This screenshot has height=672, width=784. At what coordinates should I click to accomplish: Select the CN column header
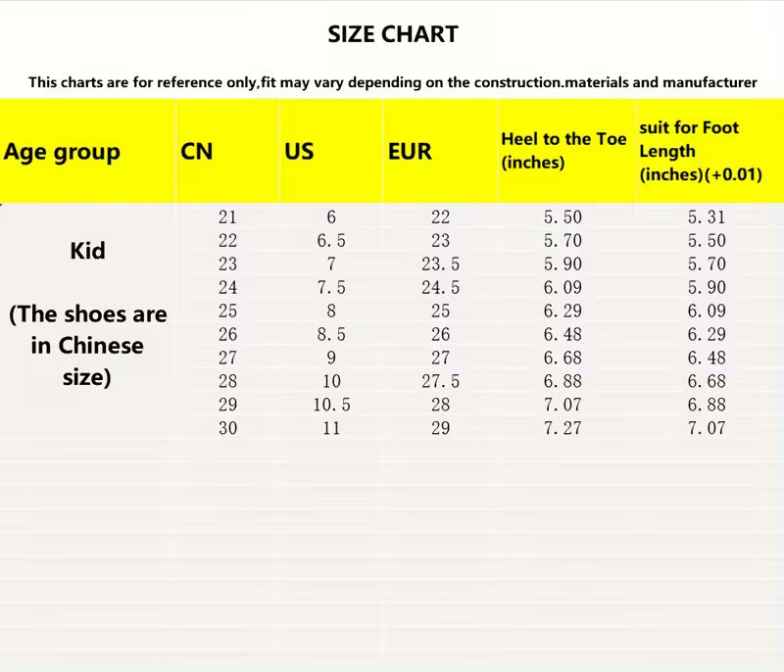click(x=197, y=152)
